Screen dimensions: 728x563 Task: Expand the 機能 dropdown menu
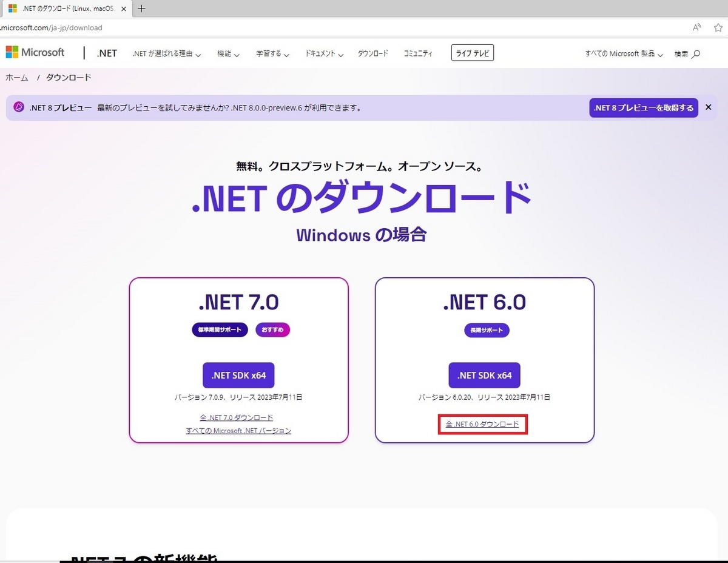pos(228,54)
